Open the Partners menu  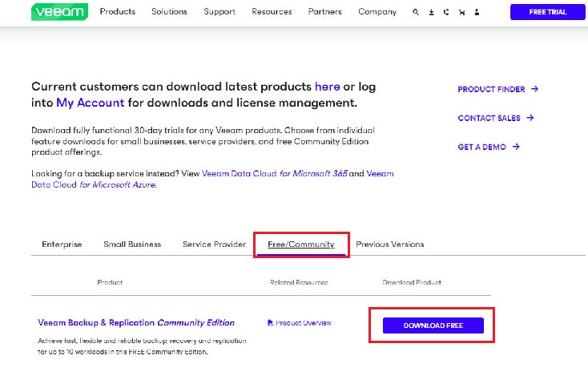point(325,12)
